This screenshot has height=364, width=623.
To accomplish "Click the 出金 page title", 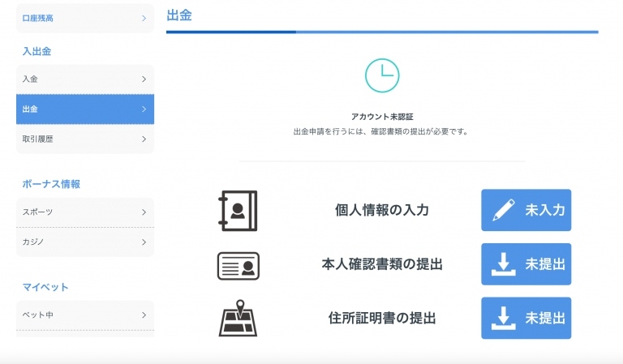I will click(x=179, y=15).
